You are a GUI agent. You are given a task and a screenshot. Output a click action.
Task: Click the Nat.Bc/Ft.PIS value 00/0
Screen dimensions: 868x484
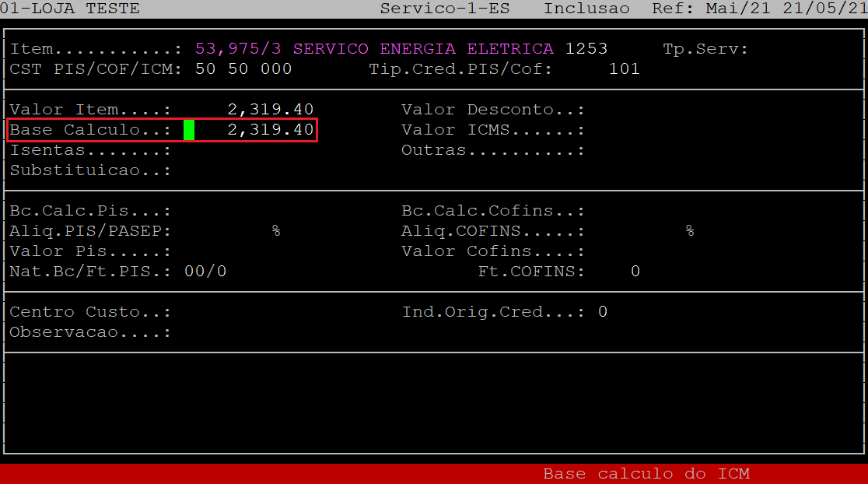pyautogui.click(x=205, y=272)
